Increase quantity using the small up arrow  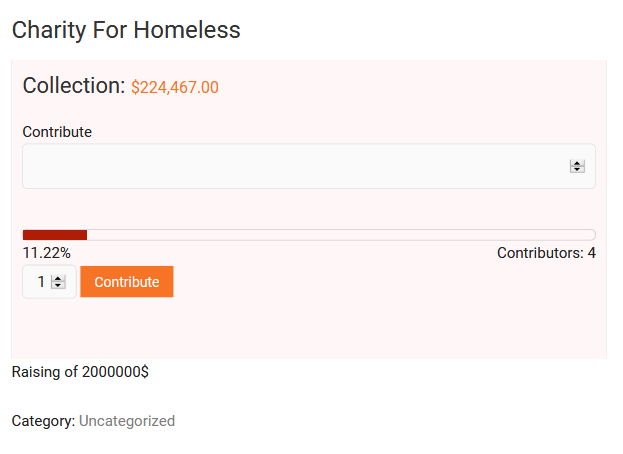pyautogui.click(x=58, y=279)
